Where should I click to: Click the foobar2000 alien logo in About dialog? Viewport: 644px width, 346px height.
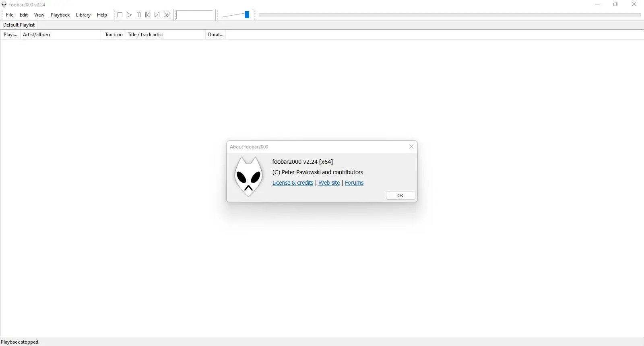tap(248, 177)
